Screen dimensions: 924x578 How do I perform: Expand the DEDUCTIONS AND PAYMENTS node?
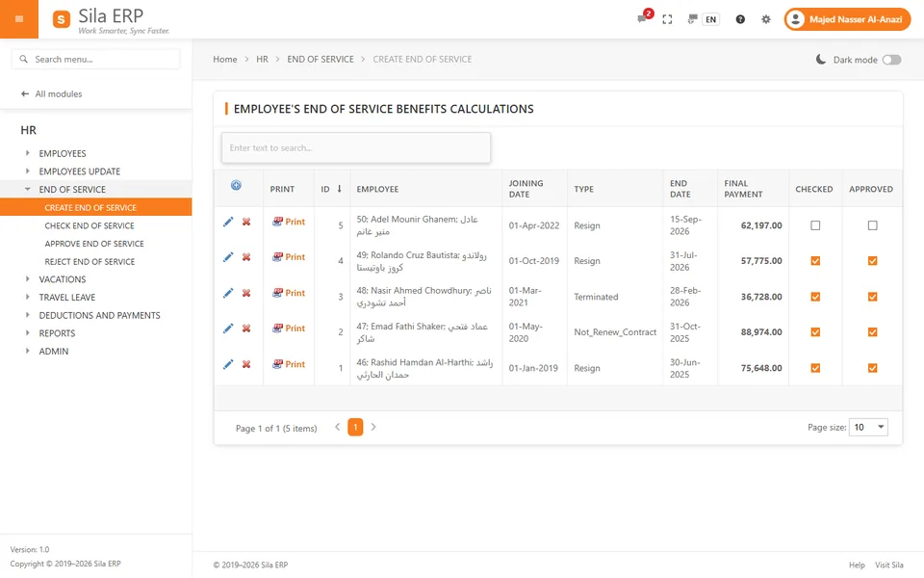[x=27, y=315]
